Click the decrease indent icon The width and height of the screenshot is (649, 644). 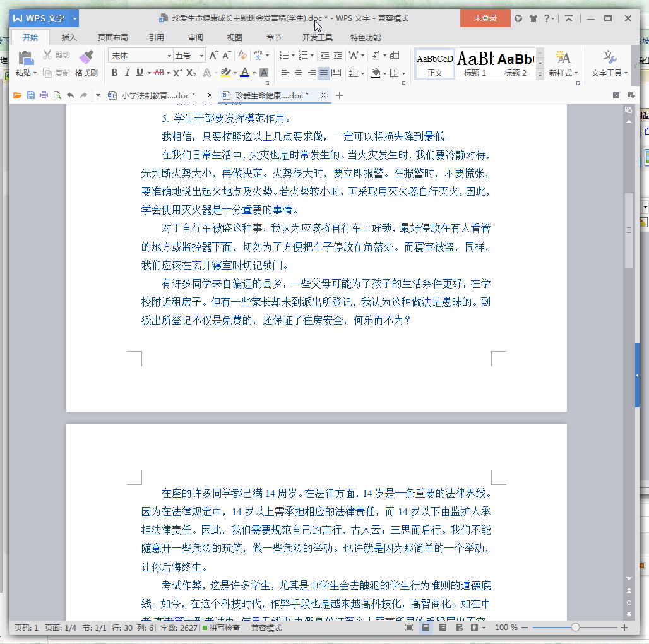325,55
